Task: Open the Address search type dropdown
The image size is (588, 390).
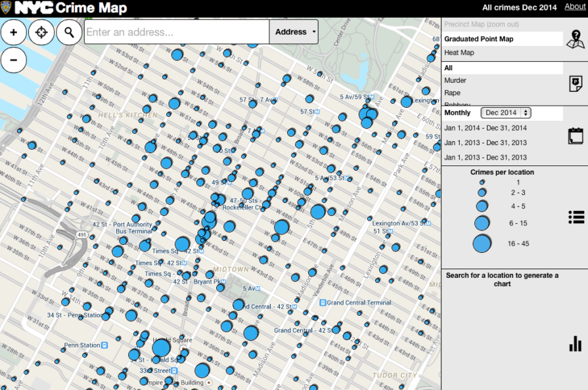Action: pos(294,32)
